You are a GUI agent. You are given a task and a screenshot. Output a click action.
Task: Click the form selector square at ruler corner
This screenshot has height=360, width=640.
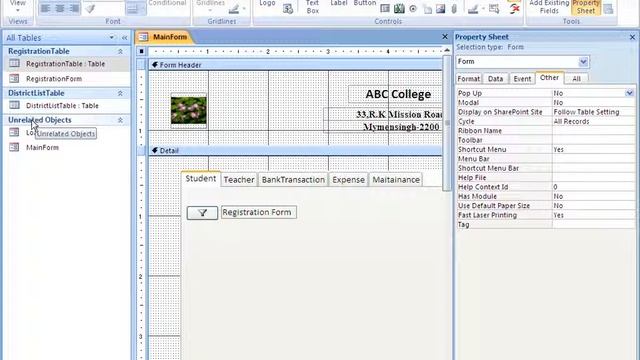pos(141,51)
